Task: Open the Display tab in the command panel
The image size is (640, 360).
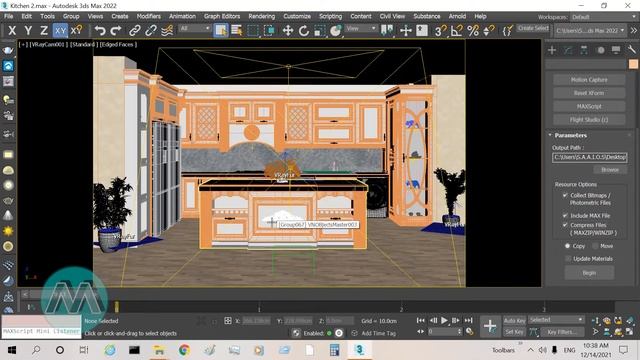Action: (x=616, y=50)
